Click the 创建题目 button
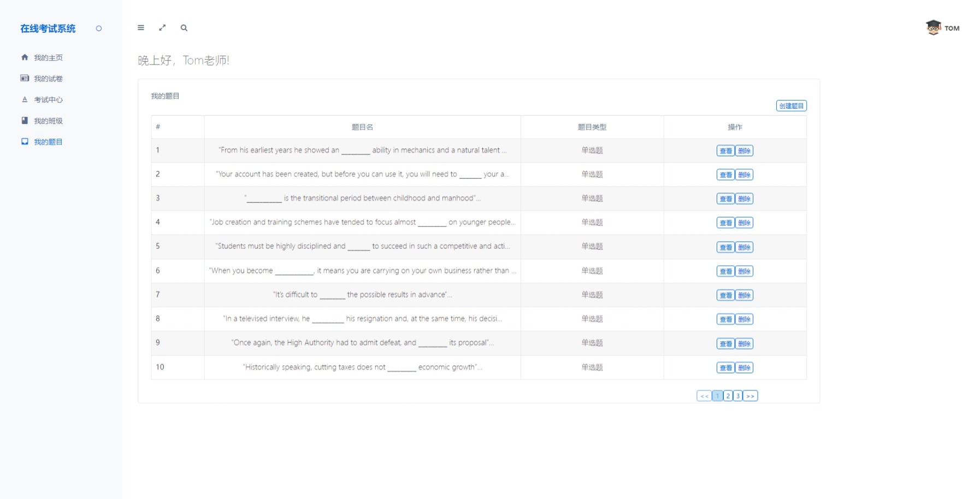The width and height of the screenshot is (980, 499). coord(791,106)
